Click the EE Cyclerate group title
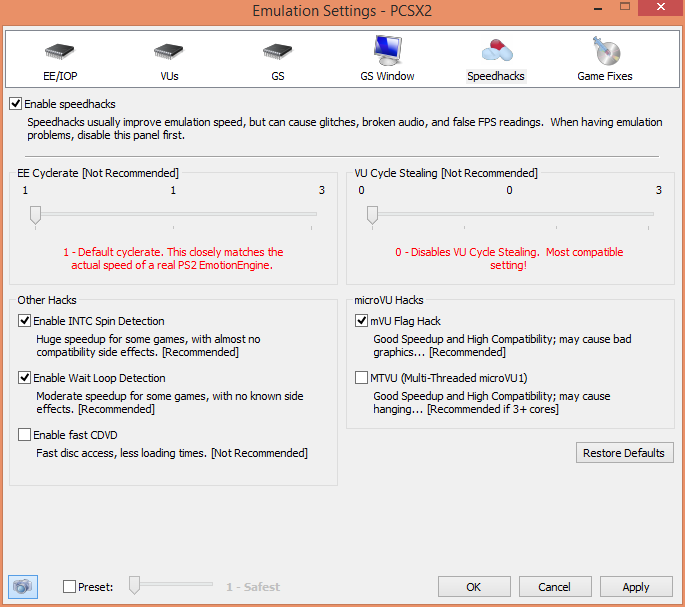Screen dimensions: 685x607 pyautogui.click(x=98, y=173)
